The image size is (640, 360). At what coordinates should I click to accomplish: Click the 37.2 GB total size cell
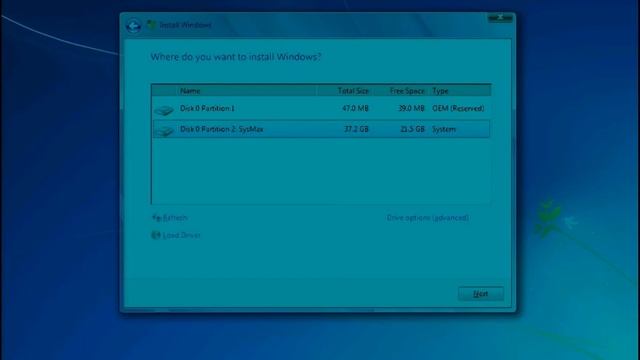tap(356, 129)
